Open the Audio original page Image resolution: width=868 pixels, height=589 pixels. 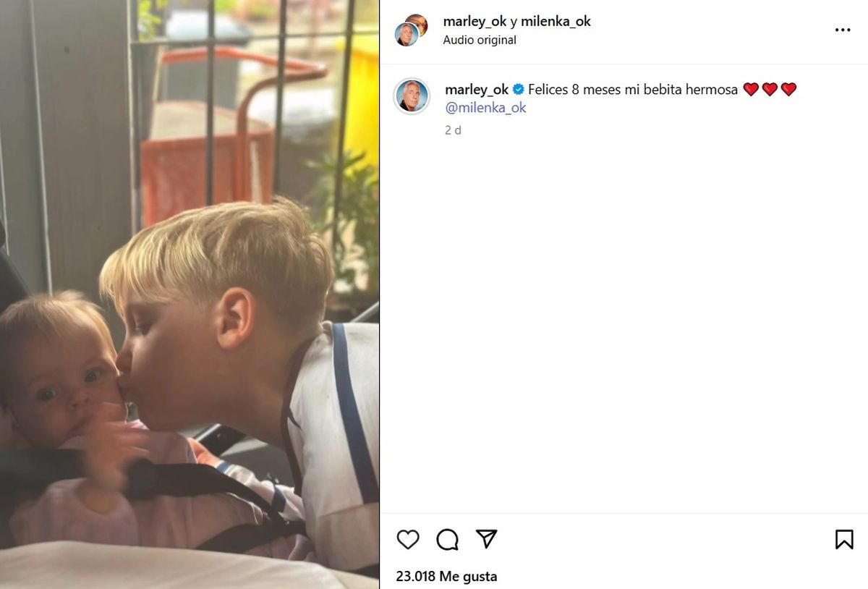point(480,41)
